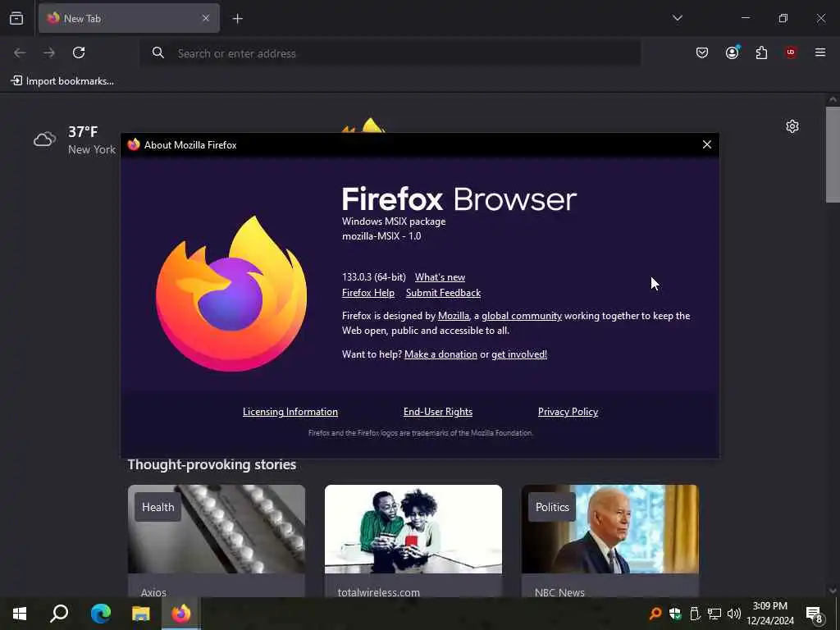Close the New Tab tab
The width and height of the screenshot is (840, 630).
206,18
